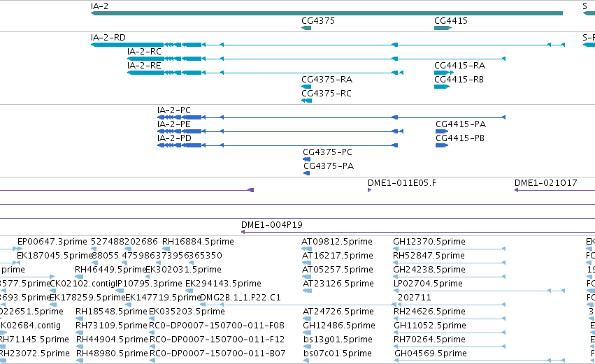Select BAC label DME1-004P19

point(272,225)
